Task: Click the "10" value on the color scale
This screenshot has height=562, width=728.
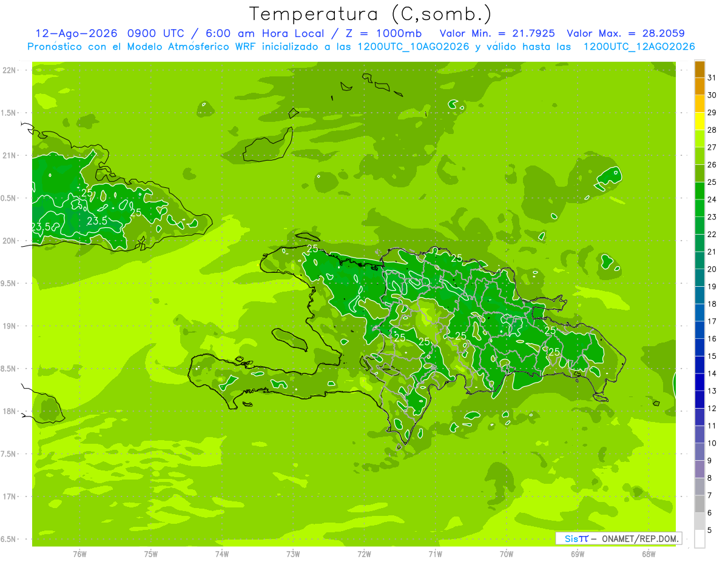Action: 712,443
